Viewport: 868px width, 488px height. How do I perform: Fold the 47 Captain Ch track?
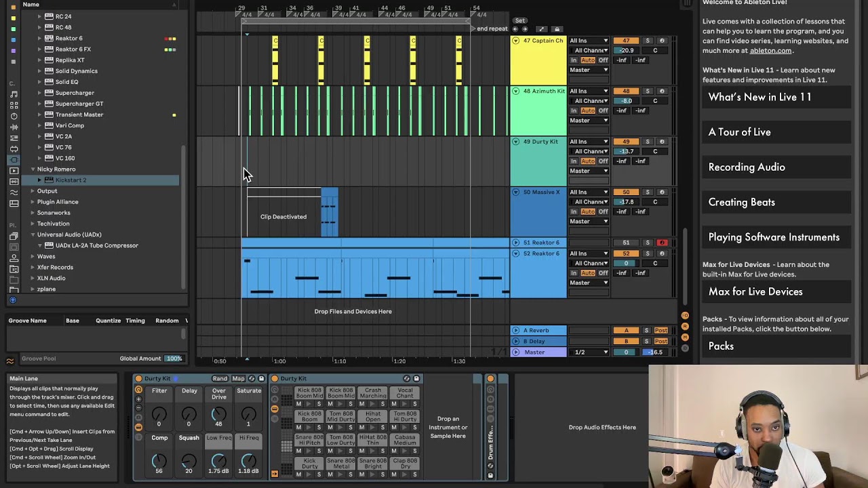click(x=516, y=41)
